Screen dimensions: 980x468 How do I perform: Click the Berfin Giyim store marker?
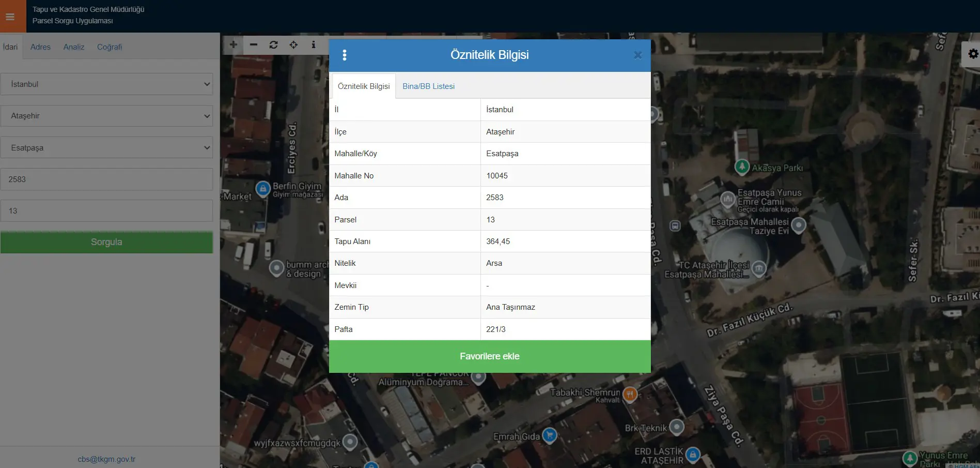(x=263, y=188)
